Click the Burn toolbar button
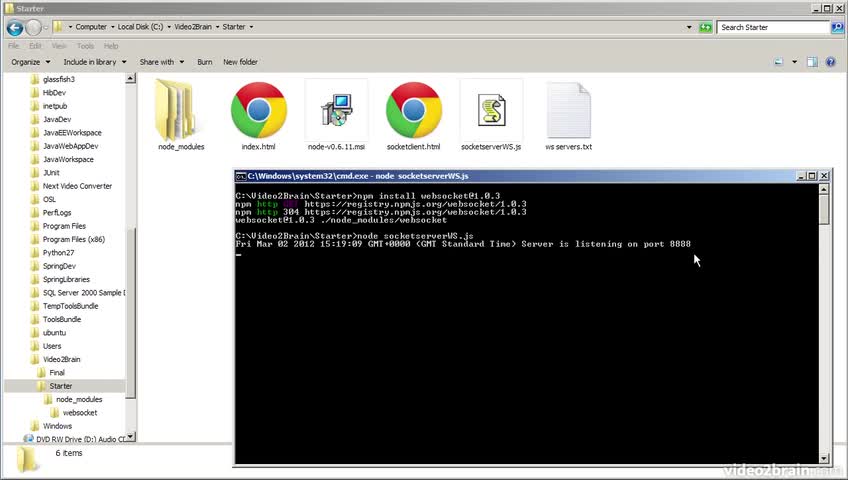848x480 pixels. click(x=204, y=62)
